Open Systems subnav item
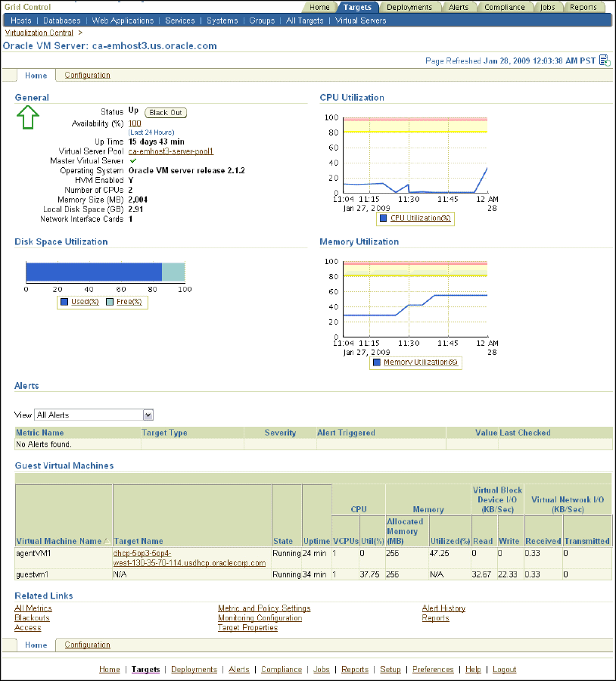 222,20
